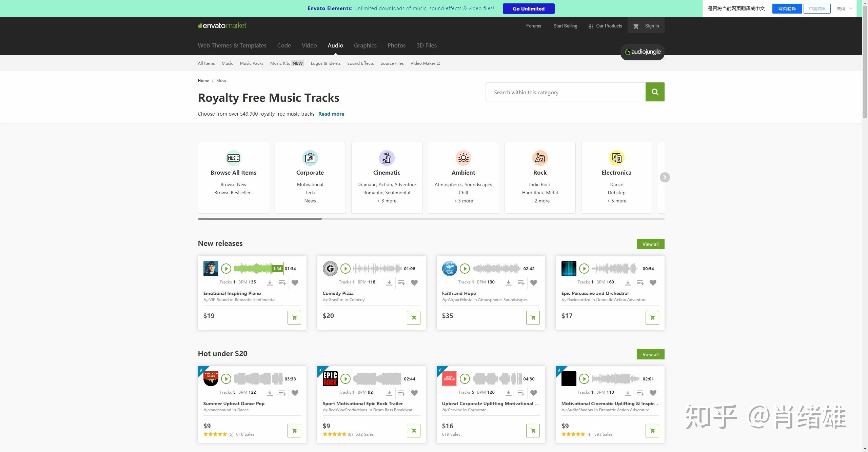Click the Rock category icon

(540, 158)
